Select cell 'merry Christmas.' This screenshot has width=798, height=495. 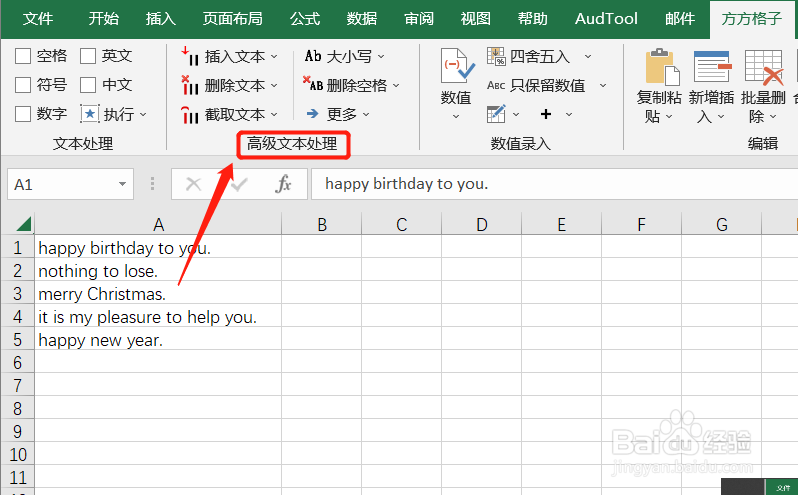click(158, 294)
